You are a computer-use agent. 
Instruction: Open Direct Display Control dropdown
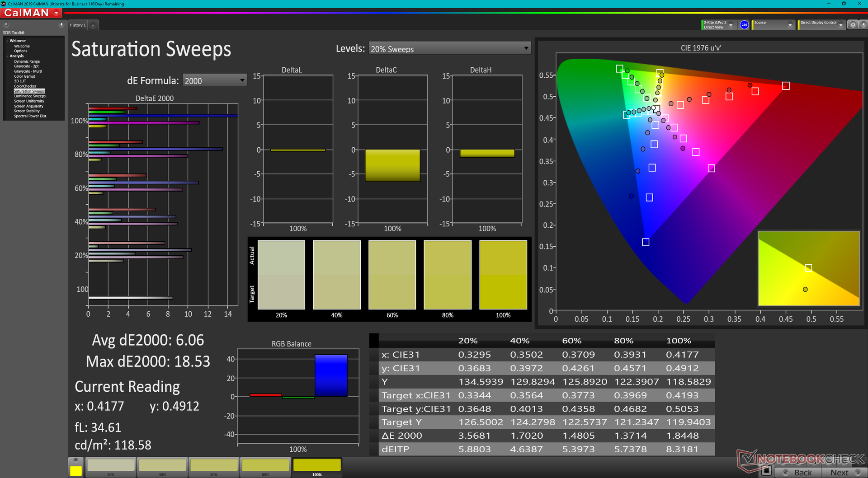840,25
